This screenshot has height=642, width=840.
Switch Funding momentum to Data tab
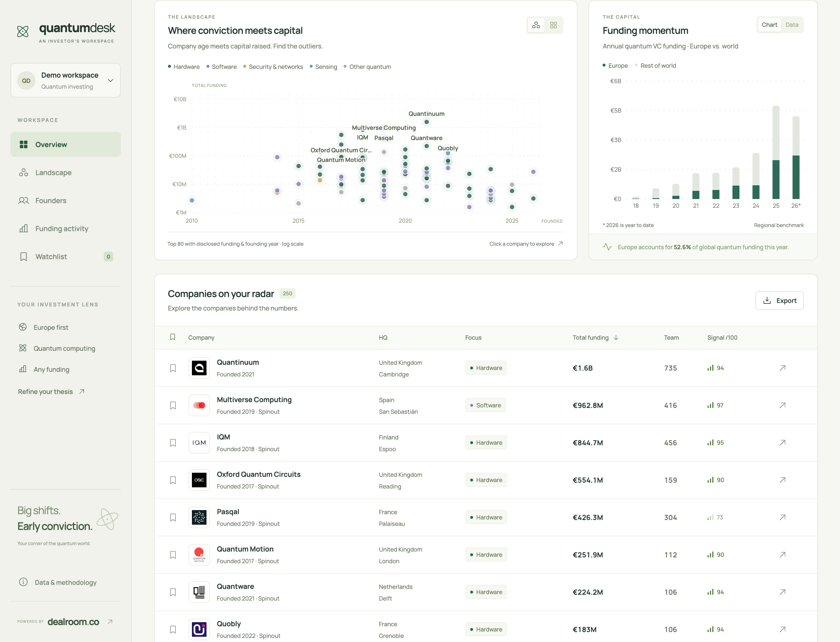point(792,25)
